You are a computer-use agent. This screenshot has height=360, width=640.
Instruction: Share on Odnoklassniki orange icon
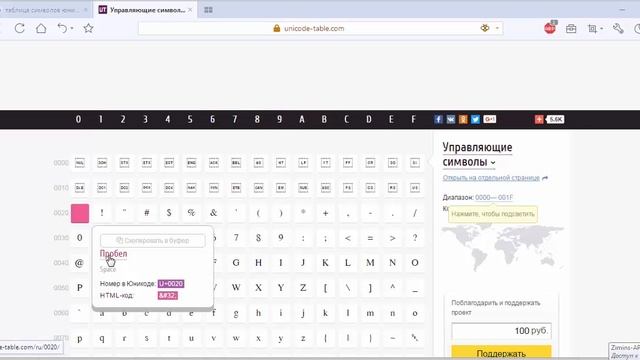463,119
